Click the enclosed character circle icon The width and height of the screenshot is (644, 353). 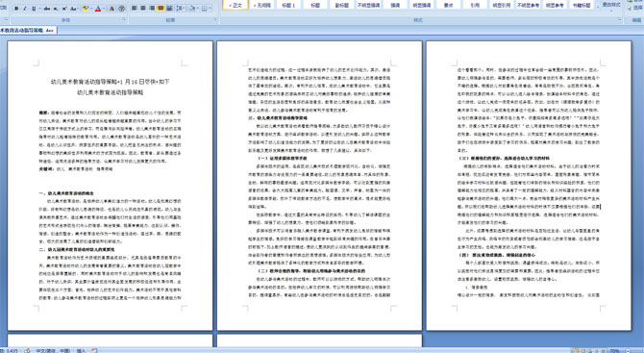coord(121,9)
